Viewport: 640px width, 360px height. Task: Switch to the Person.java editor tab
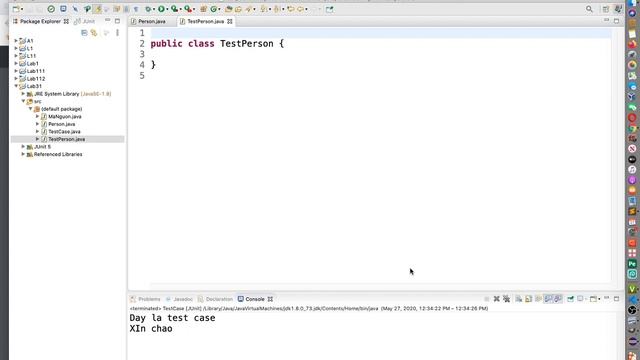point(149,21)
